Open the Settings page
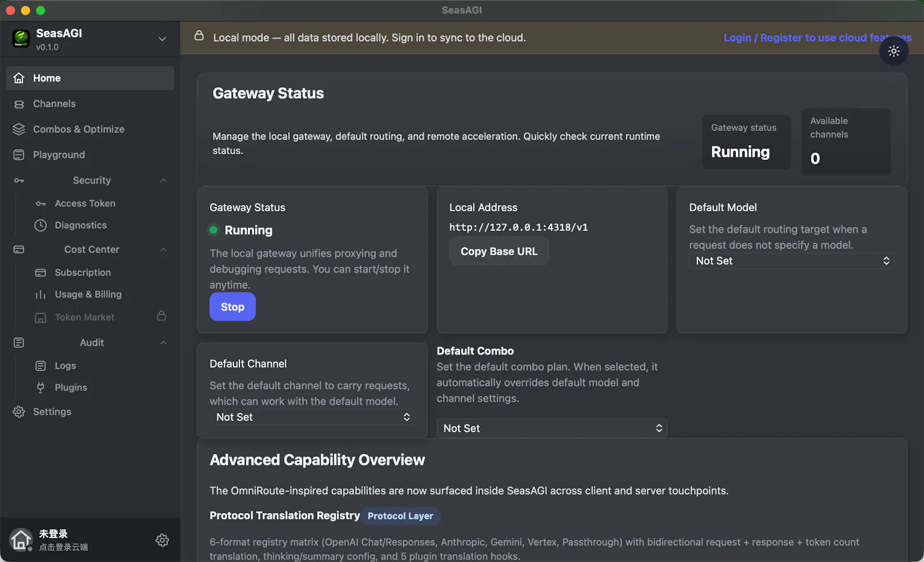Screen dimensions: 924x562 [x=90, y=412]
